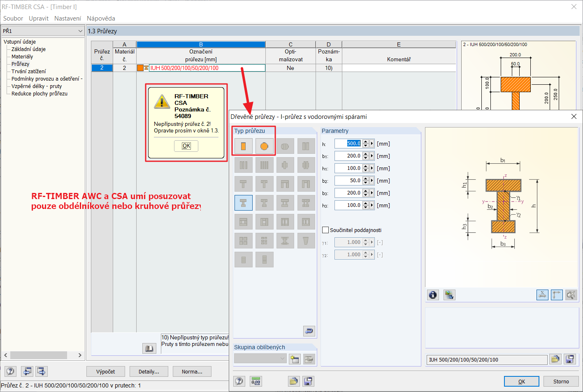
Task: Open help in the RF-TIMBER CSA main window
Action: pyautogui.click(x=10, y=371)
